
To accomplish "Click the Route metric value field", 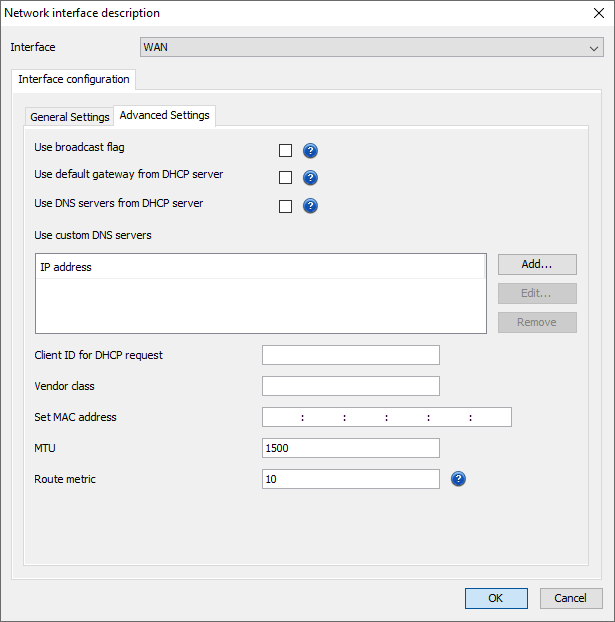I will pyautogui.click(x=350, y=479).
